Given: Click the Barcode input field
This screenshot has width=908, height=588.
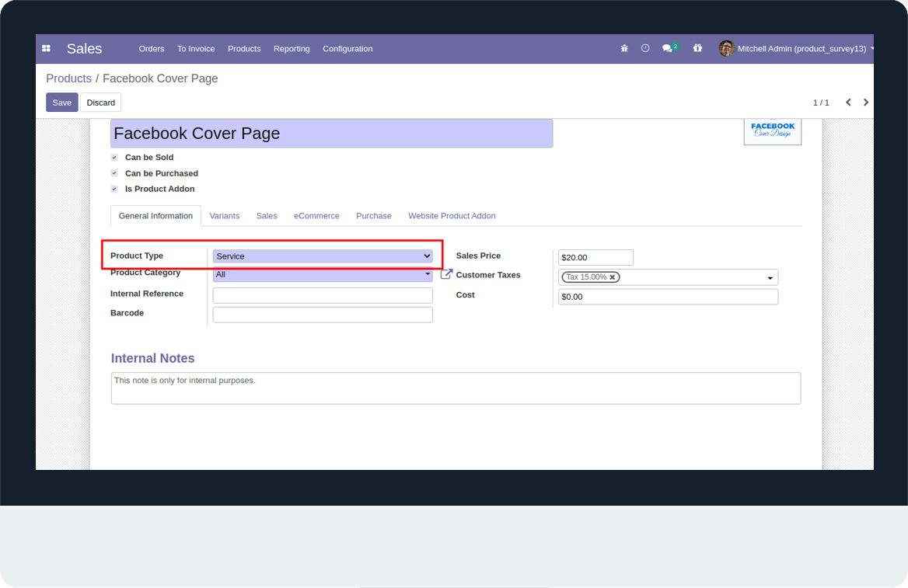Looking at the screenshot, I should 323,315.
